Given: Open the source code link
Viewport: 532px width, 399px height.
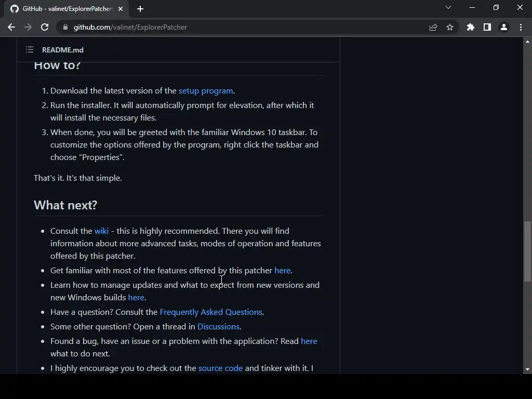Looking at the screenshot, I should click(x=220, y=368).
